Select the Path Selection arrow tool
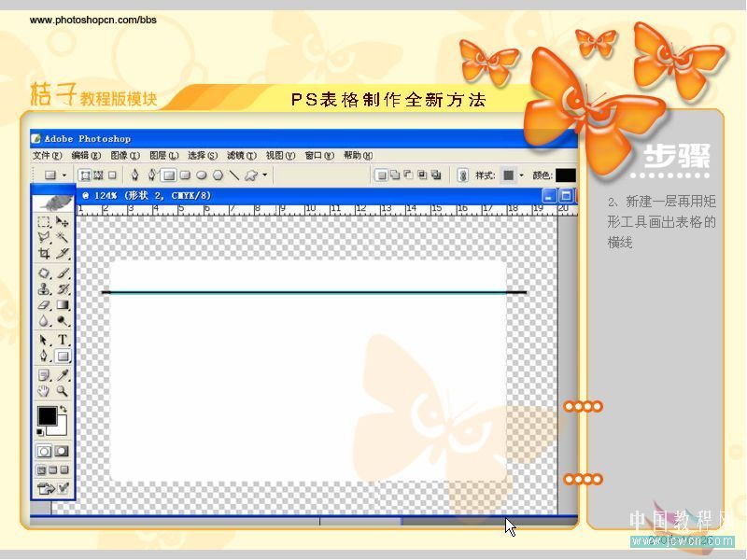Screen dimensions: 747x560 point(44,340)
